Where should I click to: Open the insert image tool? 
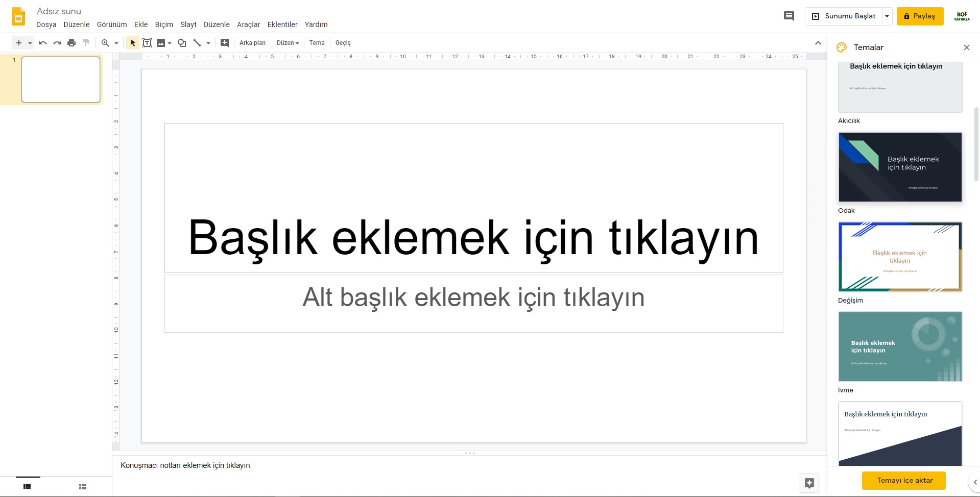click(161, 43)
